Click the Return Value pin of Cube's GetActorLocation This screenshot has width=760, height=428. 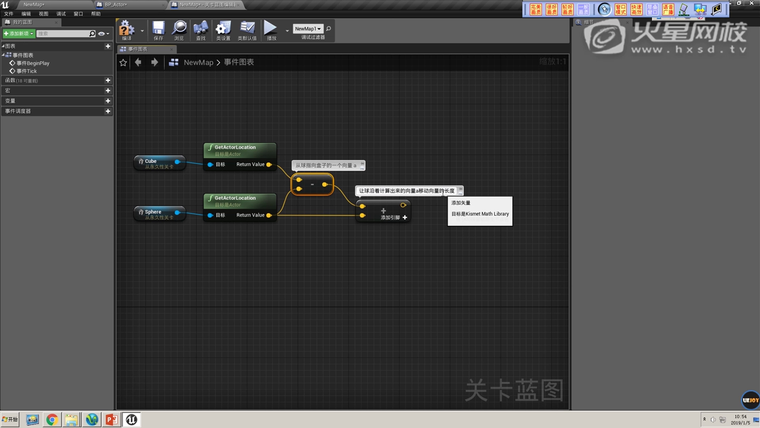click(269, 164)
